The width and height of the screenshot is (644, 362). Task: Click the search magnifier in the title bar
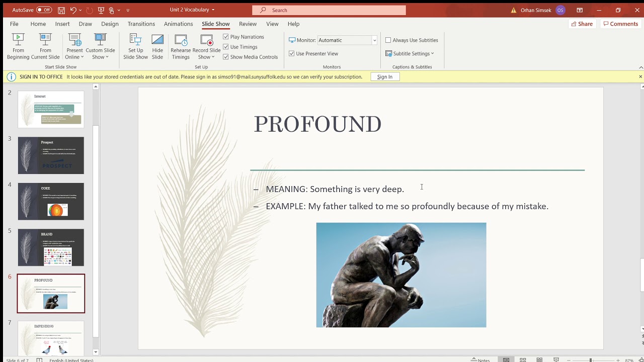[263, 10]
